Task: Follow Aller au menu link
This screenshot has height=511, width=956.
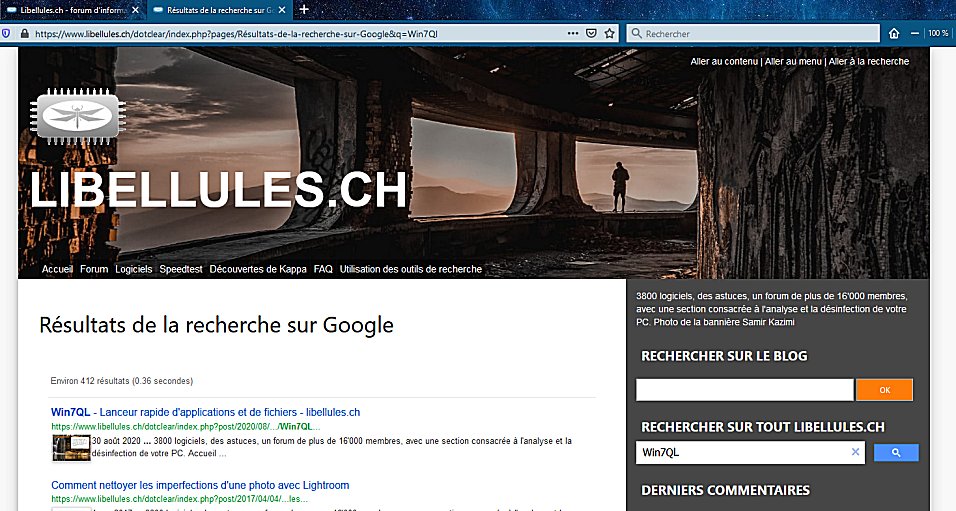Action: (793, 61)
